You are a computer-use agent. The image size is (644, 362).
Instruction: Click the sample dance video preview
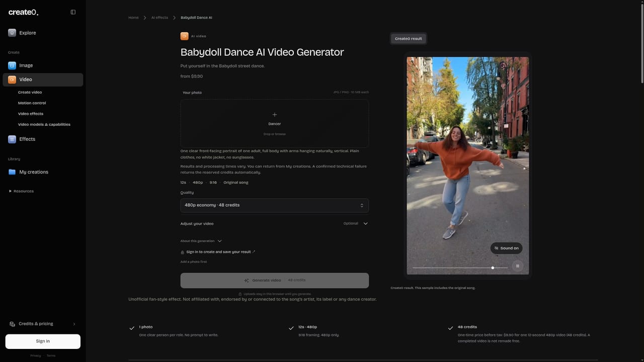468,166
